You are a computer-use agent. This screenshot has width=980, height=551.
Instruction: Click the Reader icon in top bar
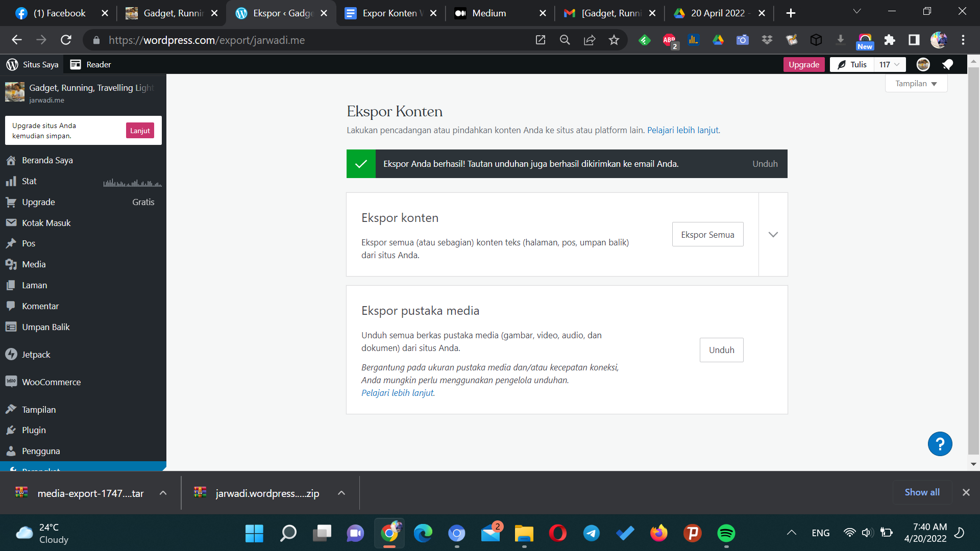(76, 64)
